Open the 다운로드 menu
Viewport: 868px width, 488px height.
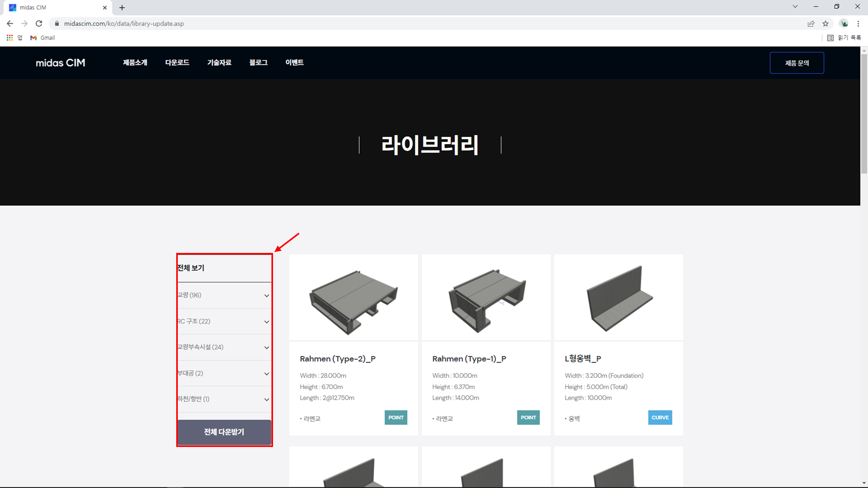pyautogui.click(x=177, y=63)
